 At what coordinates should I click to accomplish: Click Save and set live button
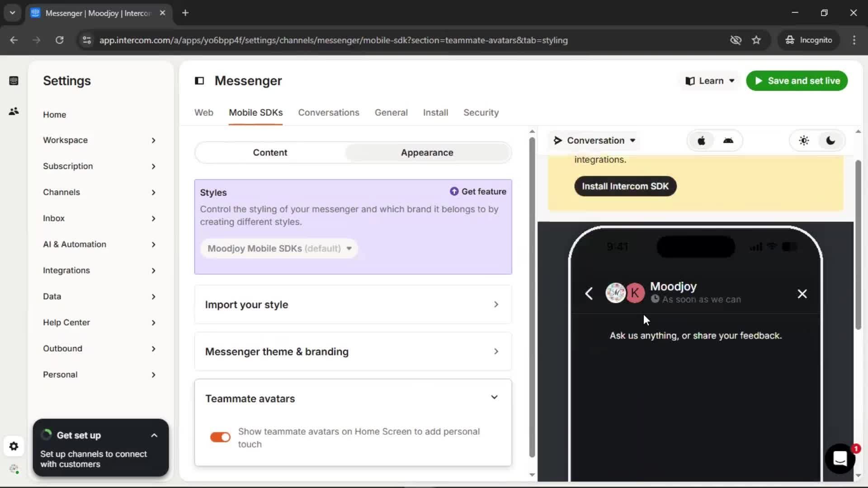coord(797,81)
